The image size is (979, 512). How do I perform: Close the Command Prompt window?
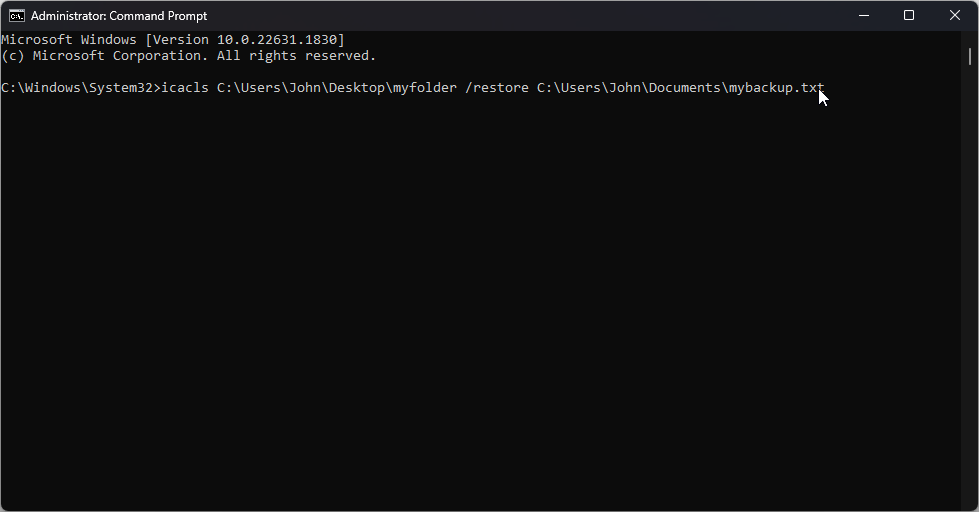[955, 15]
